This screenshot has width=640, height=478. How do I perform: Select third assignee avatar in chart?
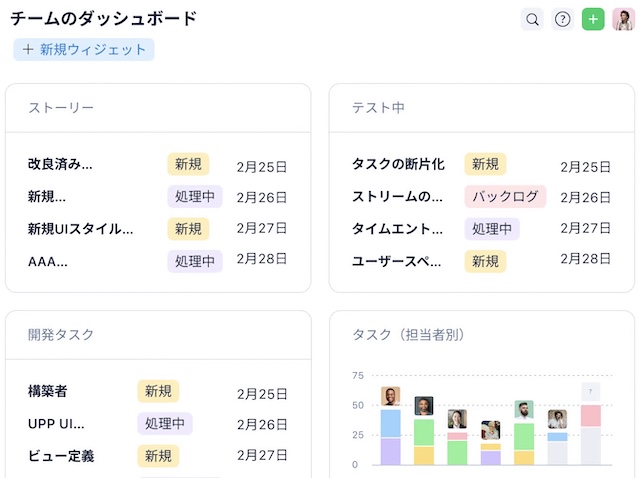[457, 419]
